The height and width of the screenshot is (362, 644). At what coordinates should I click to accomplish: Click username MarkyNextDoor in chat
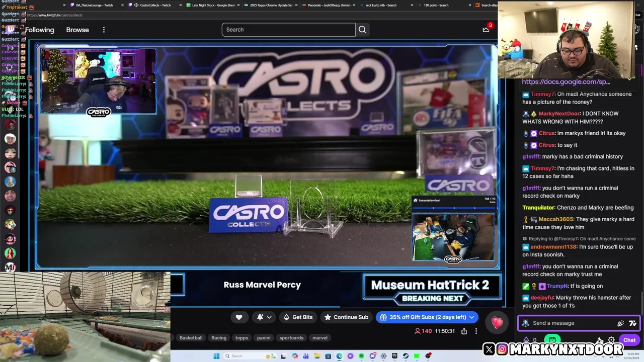(559, 114)
